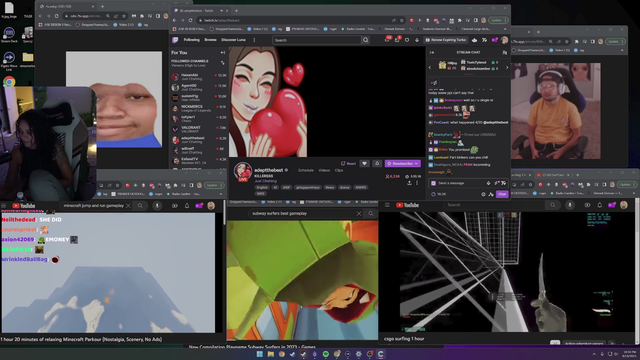
Task: Collapse the Stream Chat panel arrow
Action: coord(432,53)
